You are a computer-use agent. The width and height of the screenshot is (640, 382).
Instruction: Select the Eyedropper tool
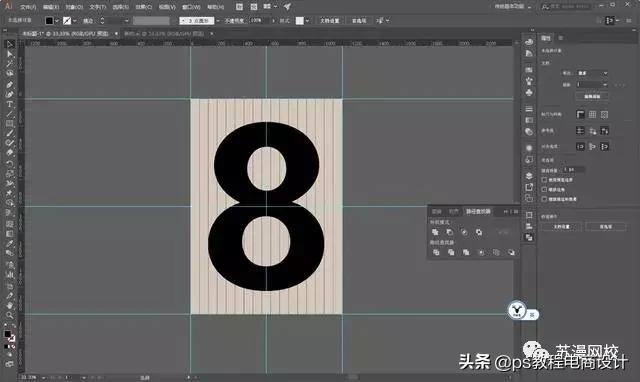10,244
